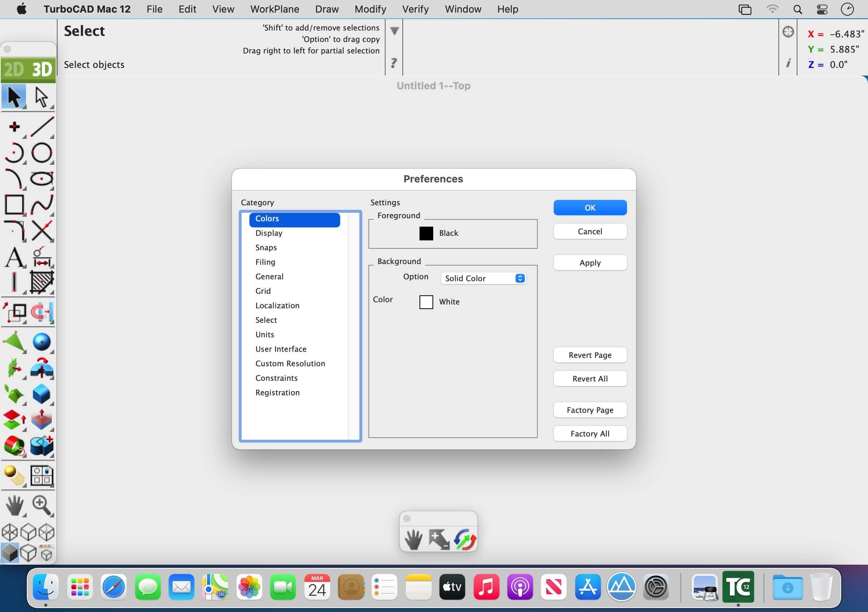Choose the Text tool letter A

(14, 257)
